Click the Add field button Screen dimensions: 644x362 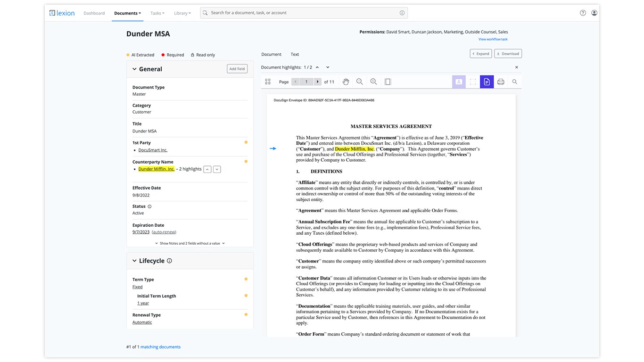(237, 69)
